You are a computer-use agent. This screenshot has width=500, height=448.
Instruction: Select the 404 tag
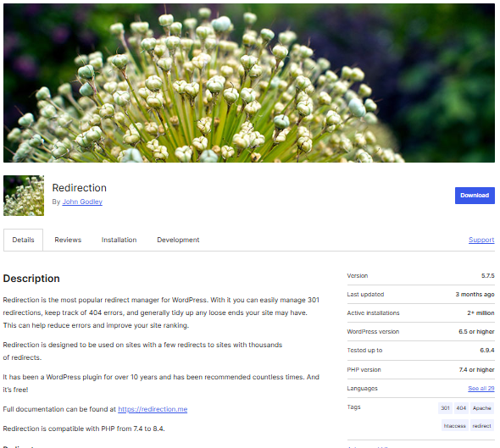tap(461, 408)
